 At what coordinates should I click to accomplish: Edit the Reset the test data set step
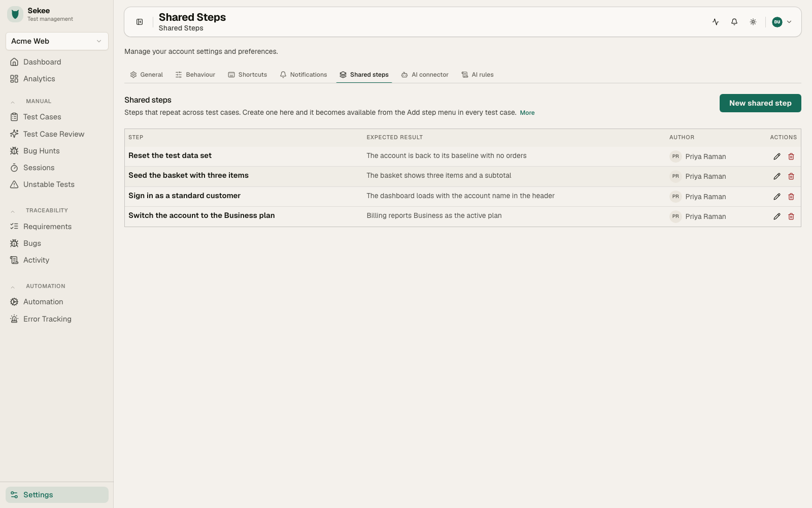click(777, 156)
